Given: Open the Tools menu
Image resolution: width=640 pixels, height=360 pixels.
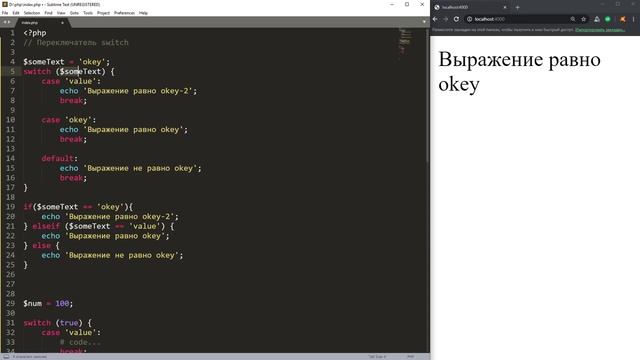Looking at the screenshot, I should point(88,13).
